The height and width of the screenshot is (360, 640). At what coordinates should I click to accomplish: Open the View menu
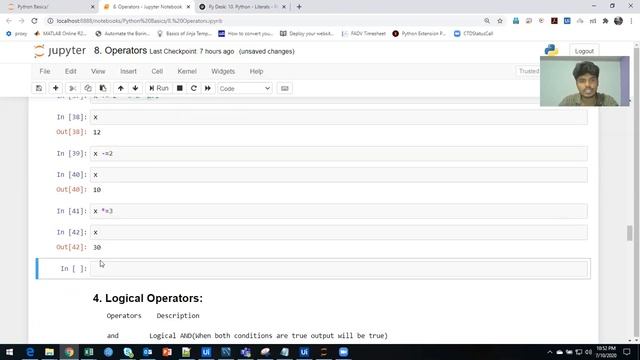tap(98, 71)
